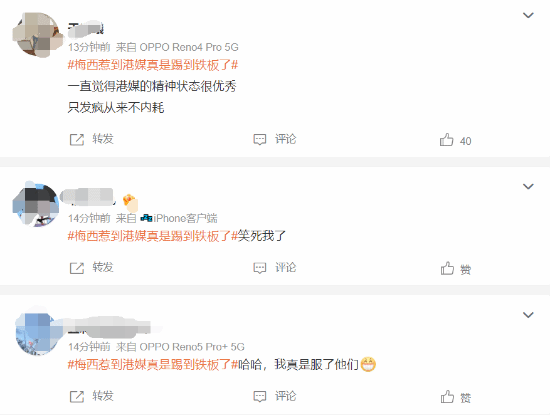The height and width of the screenshot is (415, 550).
Task: Like the post with 40 likes
Action: click(x=447, y=140)
